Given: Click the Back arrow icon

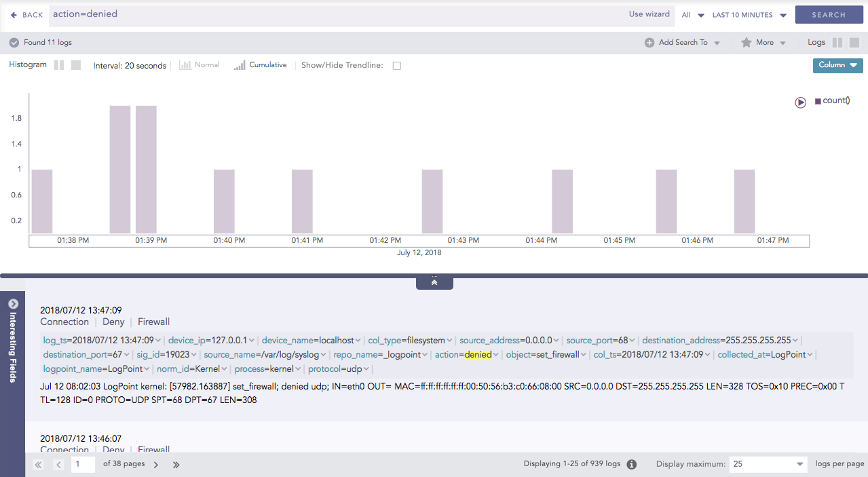Looking at the screenshot, I should pos(14,15).
